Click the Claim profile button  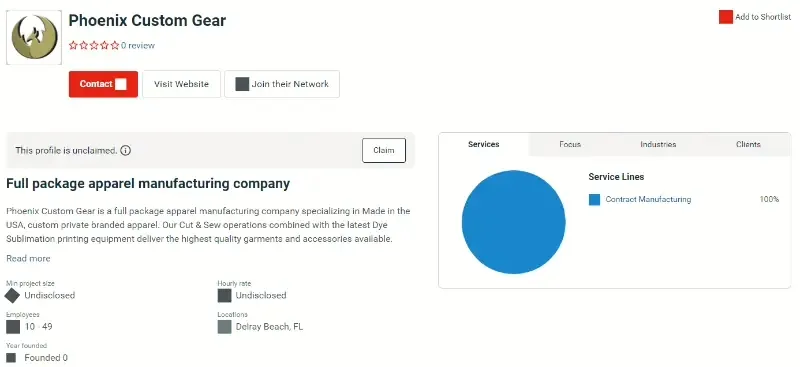[x=384, y=151]
